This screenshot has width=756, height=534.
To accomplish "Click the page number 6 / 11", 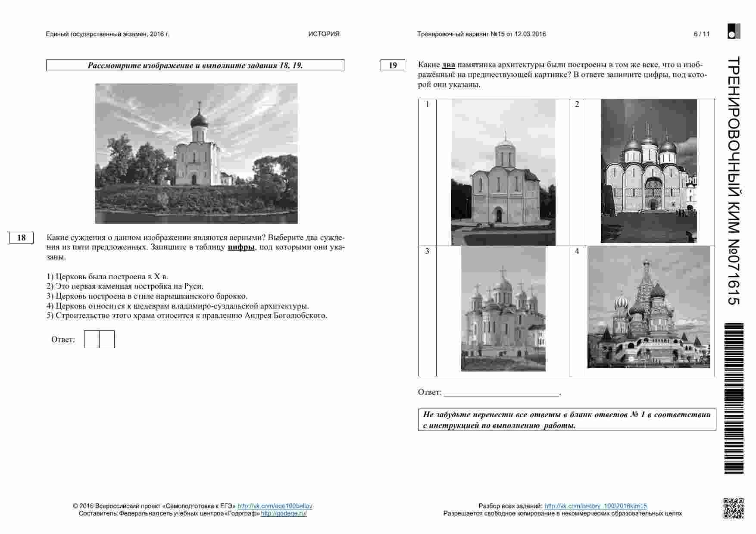I will tap(701, 34).
